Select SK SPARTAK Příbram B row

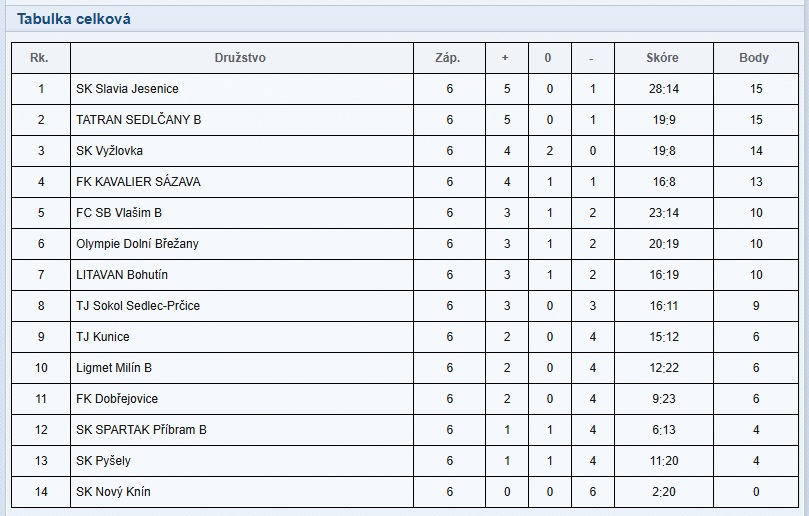click(x=141, y=430)
